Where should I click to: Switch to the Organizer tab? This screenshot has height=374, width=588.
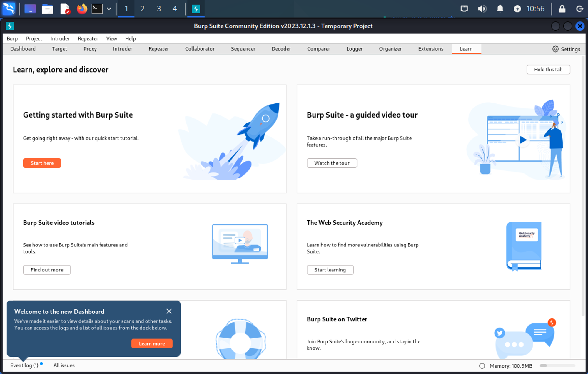(390, 49)
